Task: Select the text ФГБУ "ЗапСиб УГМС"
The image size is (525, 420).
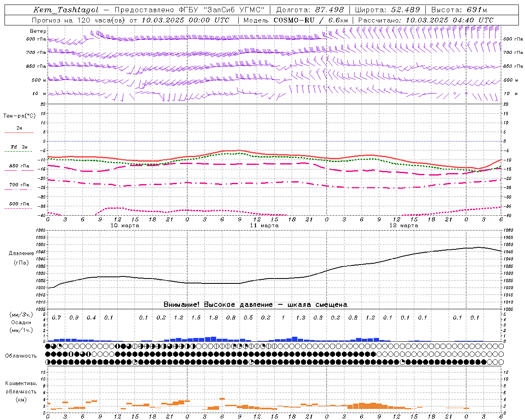Action: click(x=222, y=10)
